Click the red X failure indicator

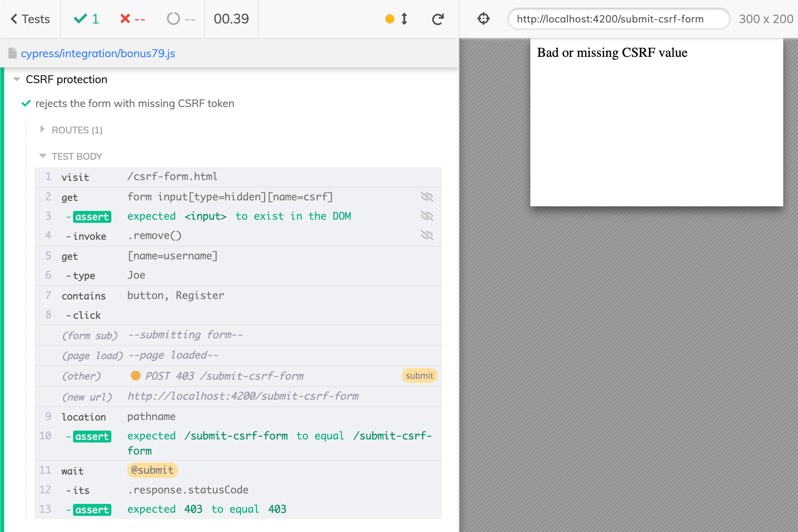pos(125,19)
